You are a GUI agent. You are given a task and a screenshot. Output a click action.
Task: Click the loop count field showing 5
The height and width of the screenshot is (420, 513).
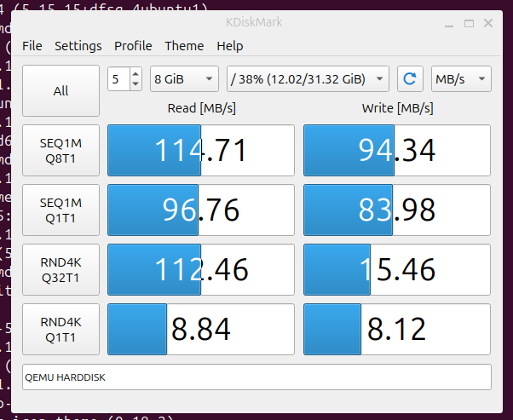pos(118,79)
